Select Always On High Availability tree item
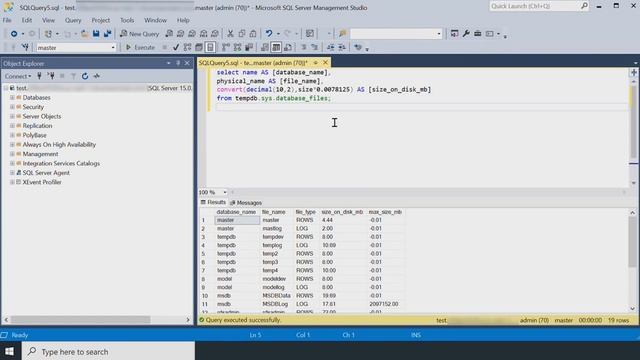This screenshot has width=640, height=360. point(59,144)
